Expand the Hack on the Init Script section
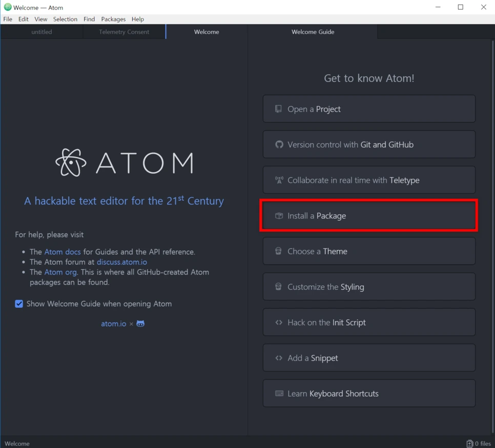 coord(369,323)
